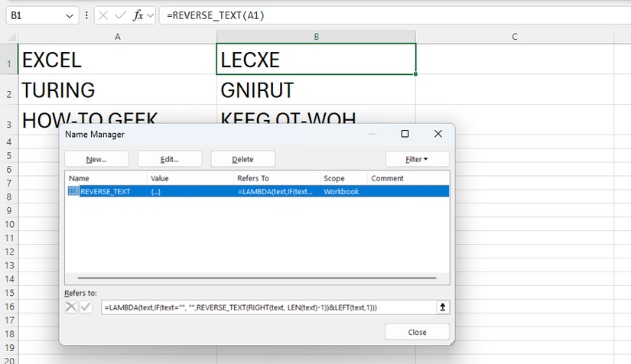Click the Refers to LAMBDA formula field

pyautogui.click(x=268, y=307)
